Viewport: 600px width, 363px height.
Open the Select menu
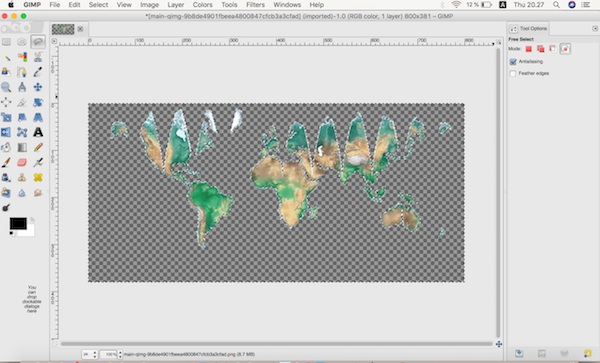[98, 5]
